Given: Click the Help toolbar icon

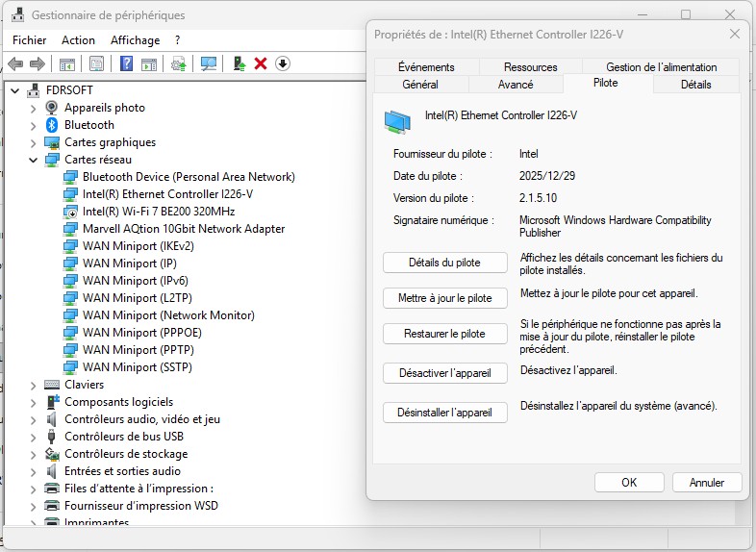Looking at the screenshot, I should pos(126,63).
